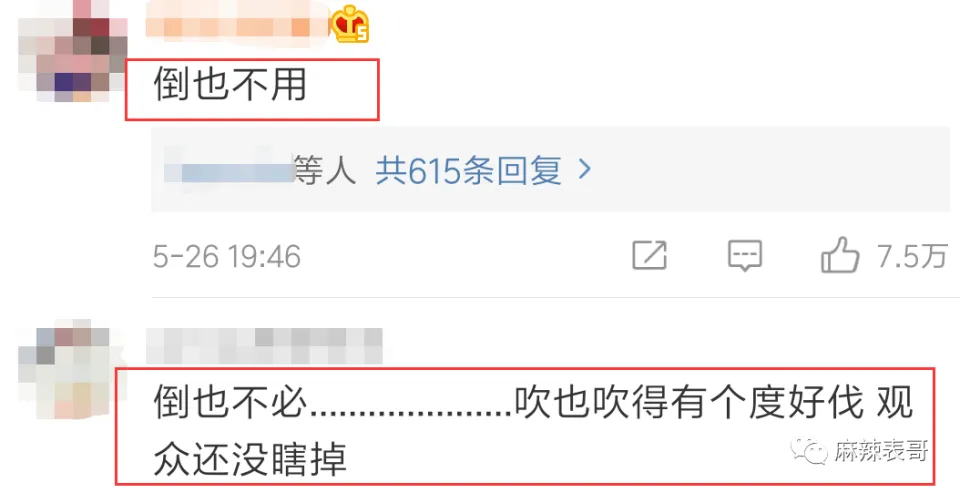Click the crown VIP badge beside username
Viewport: 960px width, 493px height.
(350, 24)
